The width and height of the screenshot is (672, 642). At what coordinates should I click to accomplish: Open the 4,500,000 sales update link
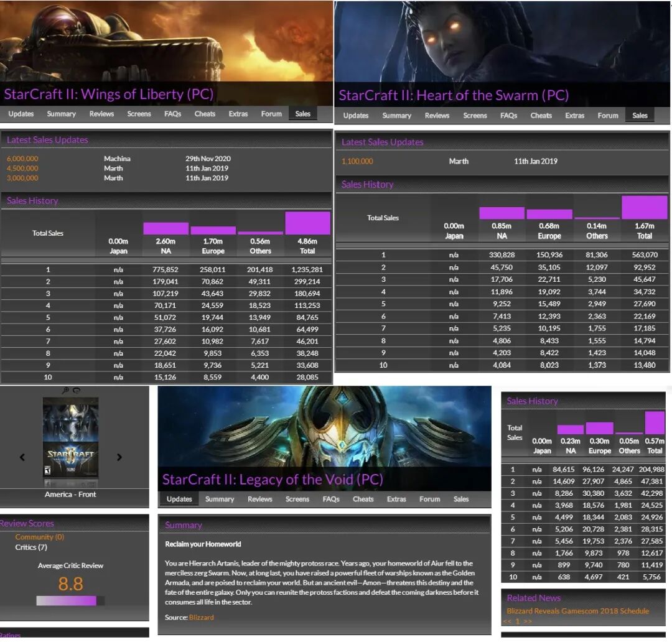[x=22, y=169]
